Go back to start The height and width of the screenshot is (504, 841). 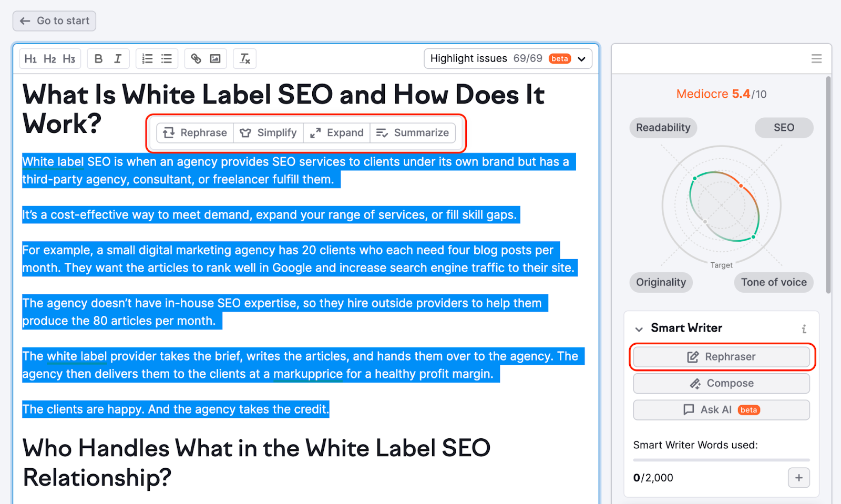(54, 20)
